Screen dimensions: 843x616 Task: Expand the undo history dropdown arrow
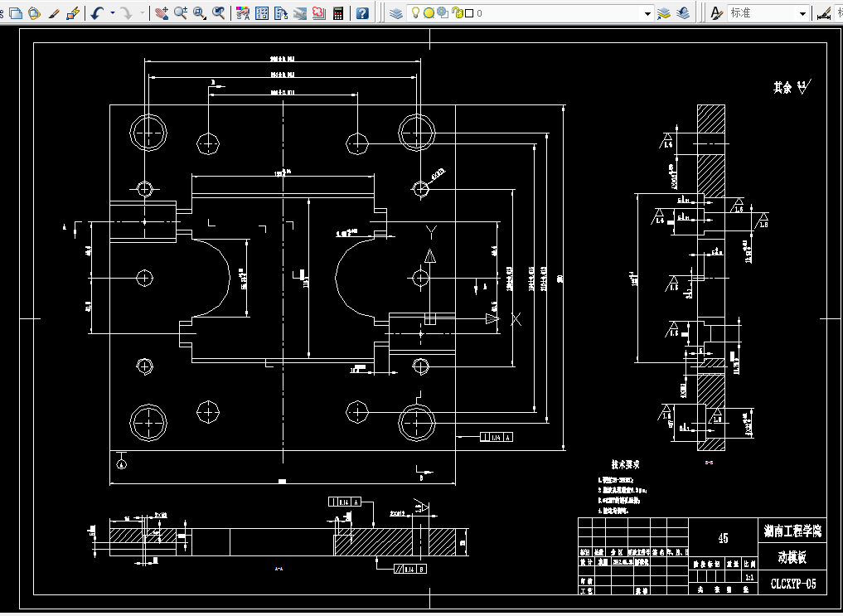pos(113,13)
